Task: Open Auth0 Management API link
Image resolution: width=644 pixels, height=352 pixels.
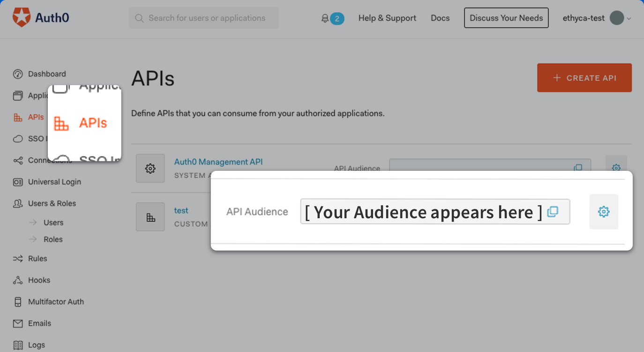Action: pyautogui.click(x=218, y=162)
